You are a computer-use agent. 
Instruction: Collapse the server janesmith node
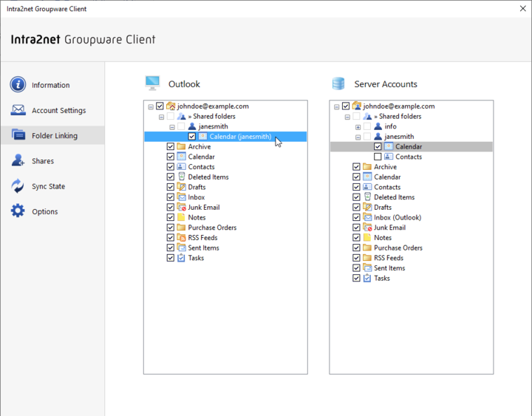click(358, 137)
